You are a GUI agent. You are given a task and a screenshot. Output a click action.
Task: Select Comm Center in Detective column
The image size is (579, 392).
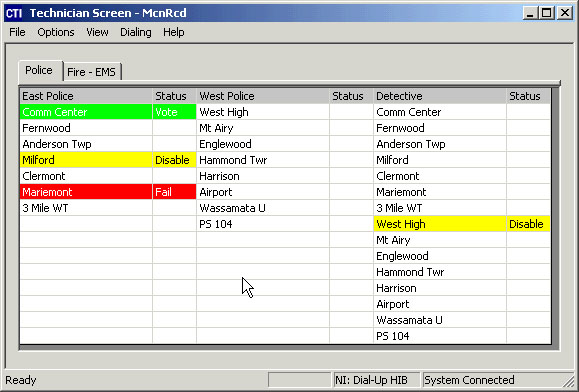tap(440, 112)
